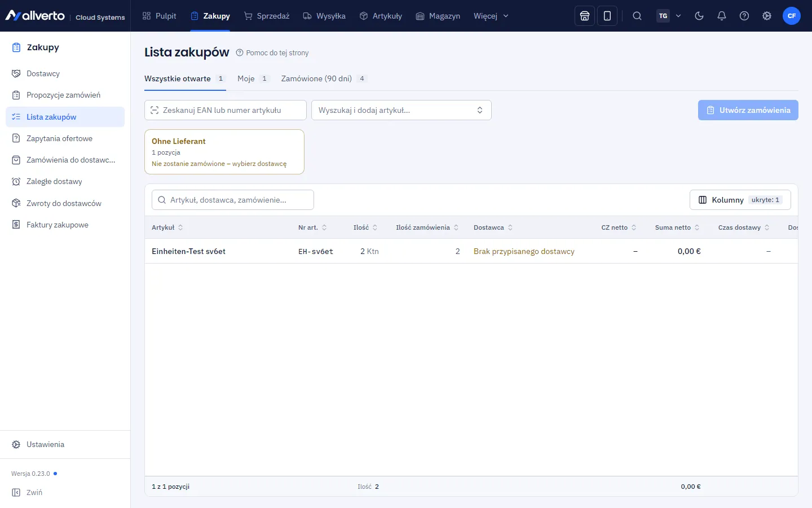Sort table by Dostawca column
This screenshot has height=508, width=812.
493,227
